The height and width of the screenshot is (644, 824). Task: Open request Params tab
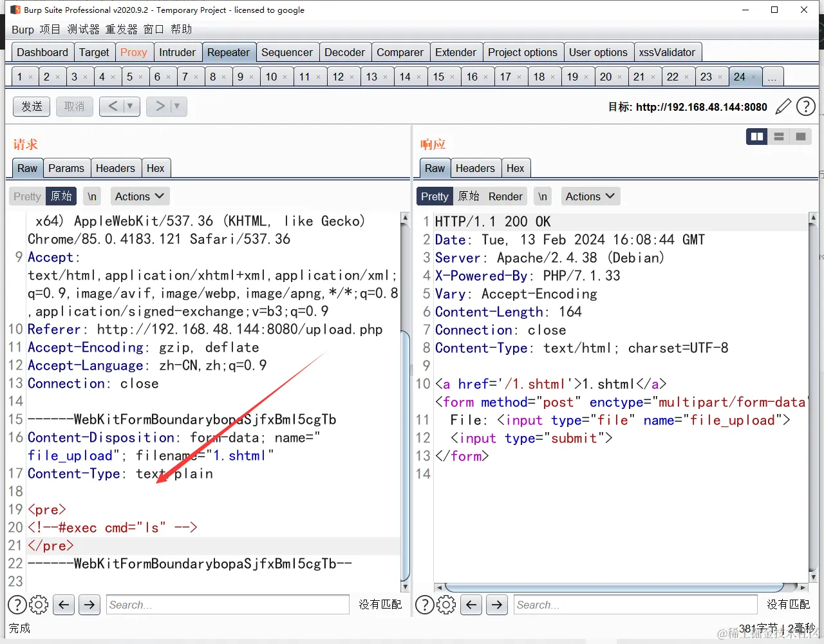click(x=66, y=168)
